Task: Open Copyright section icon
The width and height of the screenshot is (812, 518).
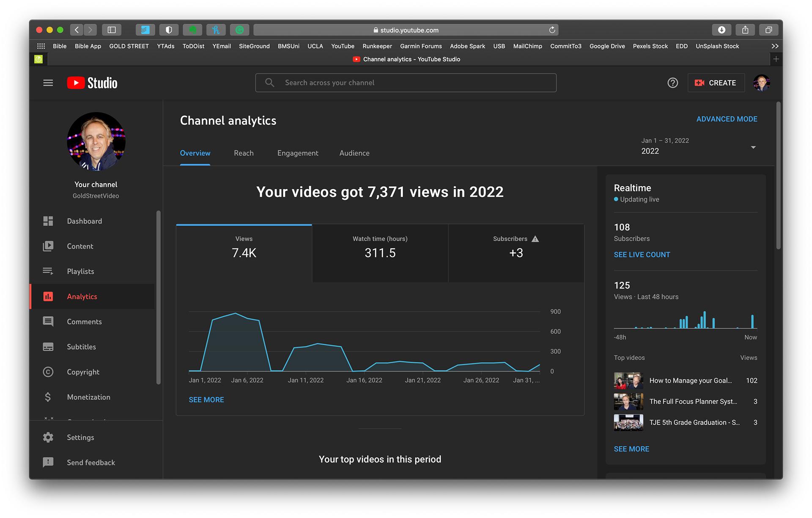Action: click(x=48, y=372)
